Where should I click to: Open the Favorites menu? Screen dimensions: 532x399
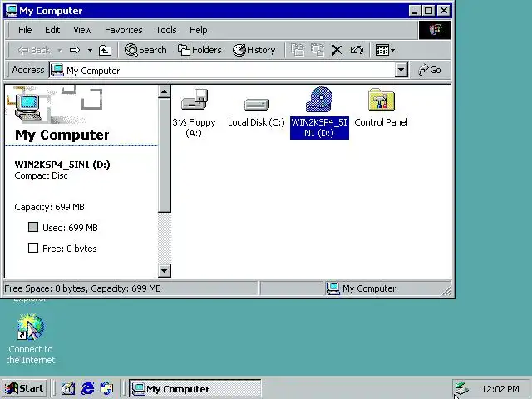124,30
